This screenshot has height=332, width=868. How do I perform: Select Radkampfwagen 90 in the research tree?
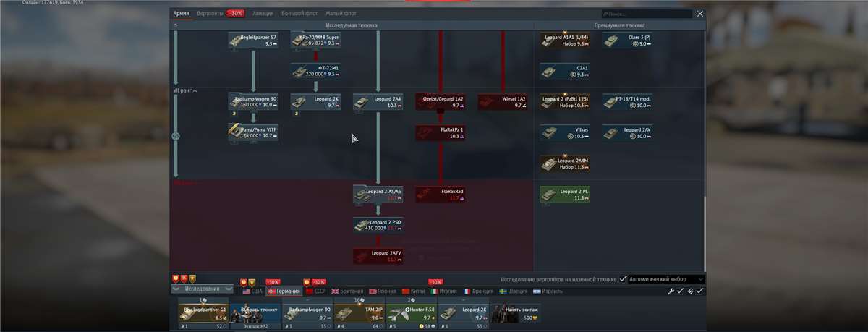tap(254, 102)
